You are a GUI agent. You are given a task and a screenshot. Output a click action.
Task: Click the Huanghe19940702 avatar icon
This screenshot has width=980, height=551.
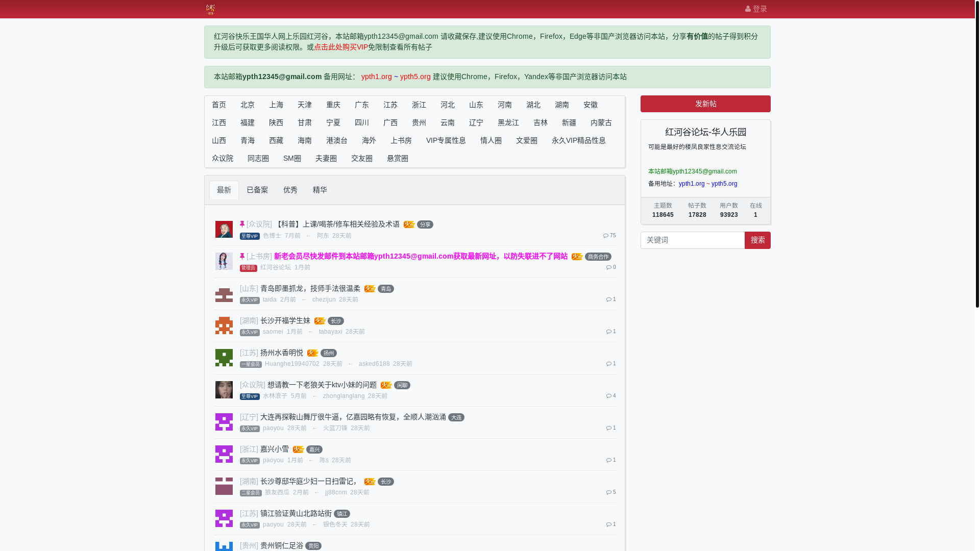[x=224, y=358]
